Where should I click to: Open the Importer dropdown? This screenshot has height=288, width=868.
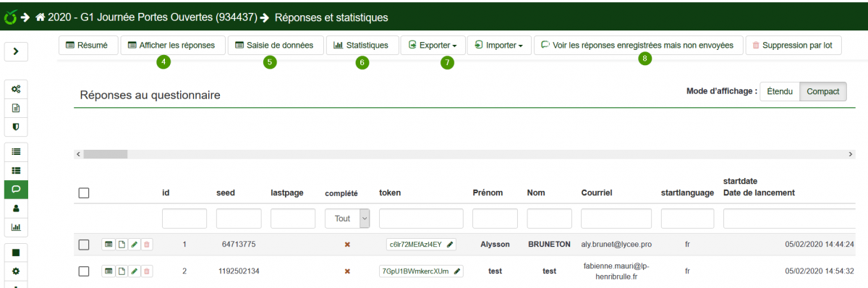pos(500,45)
